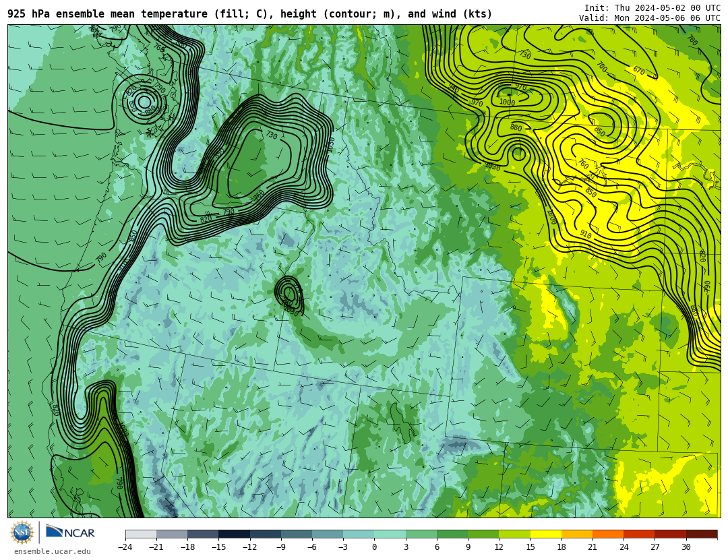Screen dimensions: 728x560
Task: Click the 925 hPa ensemble mean temperature title
Action: [x=250, y=14]
